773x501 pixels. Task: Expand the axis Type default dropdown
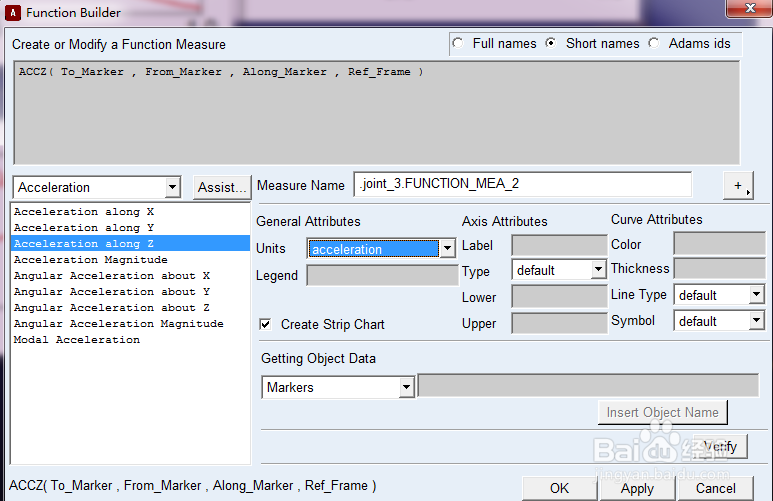point(598,270)
